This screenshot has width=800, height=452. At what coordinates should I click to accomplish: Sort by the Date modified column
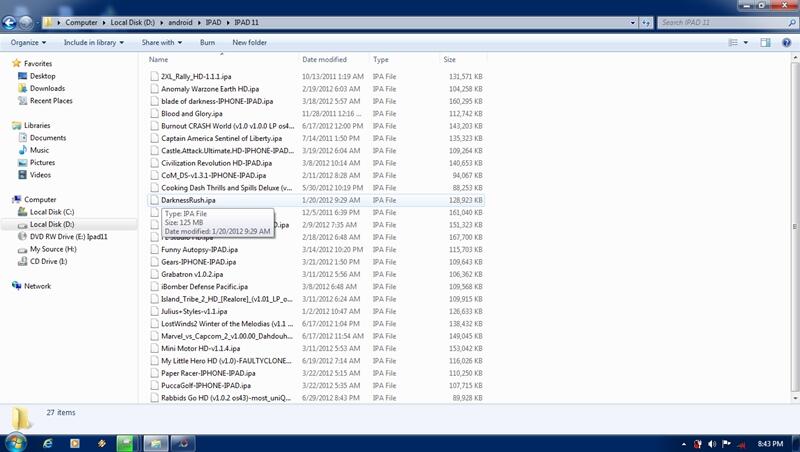pos(334,59)
